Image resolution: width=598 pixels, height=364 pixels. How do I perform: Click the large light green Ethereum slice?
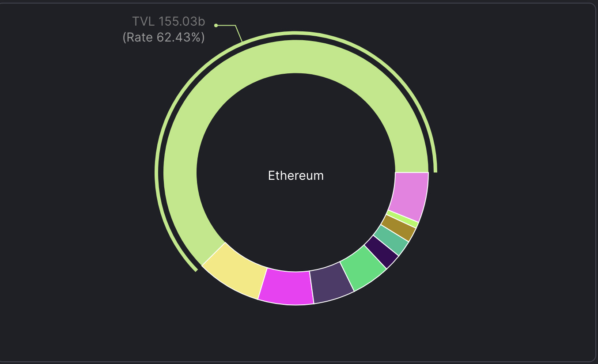pos(247,66)
